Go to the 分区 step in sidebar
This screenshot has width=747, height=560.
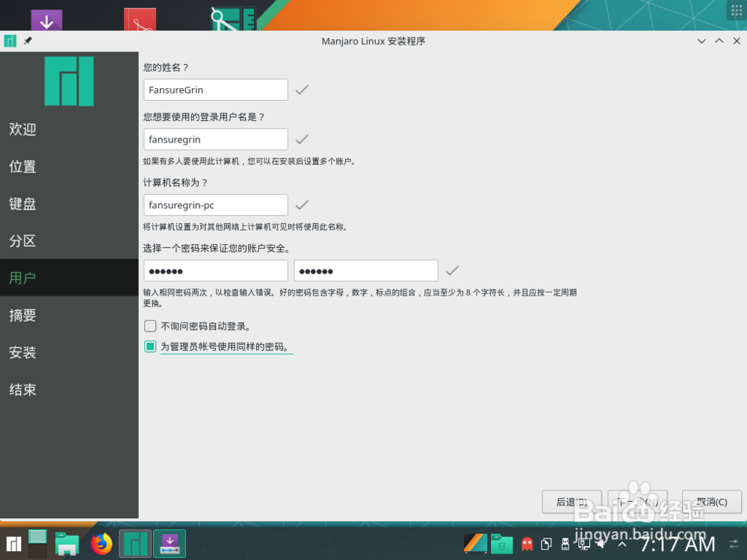69,240
